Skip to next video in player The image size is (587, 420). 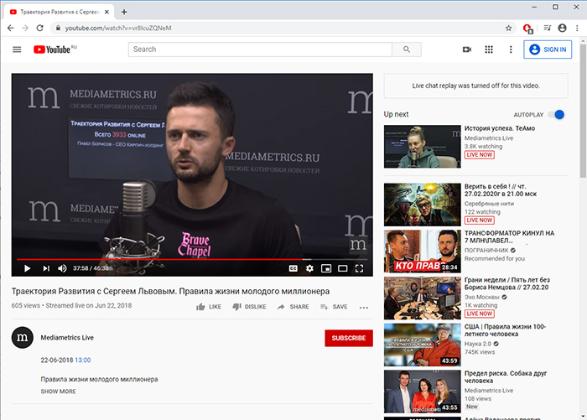pyautogui.click(x=46, y=268)
